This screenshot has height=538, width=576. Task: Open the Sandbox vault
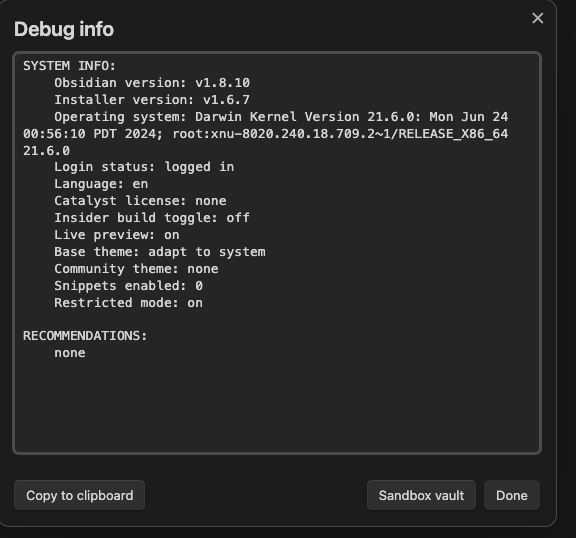(x=421, y=495)
